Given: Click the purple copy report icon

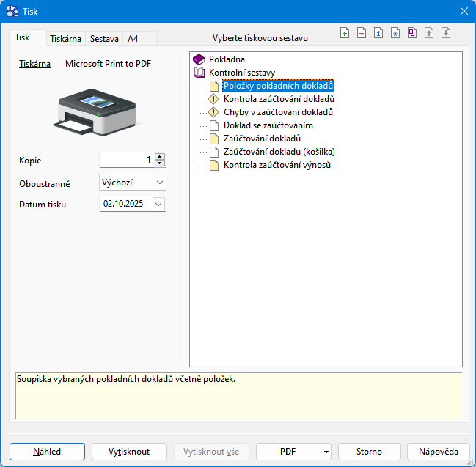Looking at the screenshot, I should pos(412,33).
